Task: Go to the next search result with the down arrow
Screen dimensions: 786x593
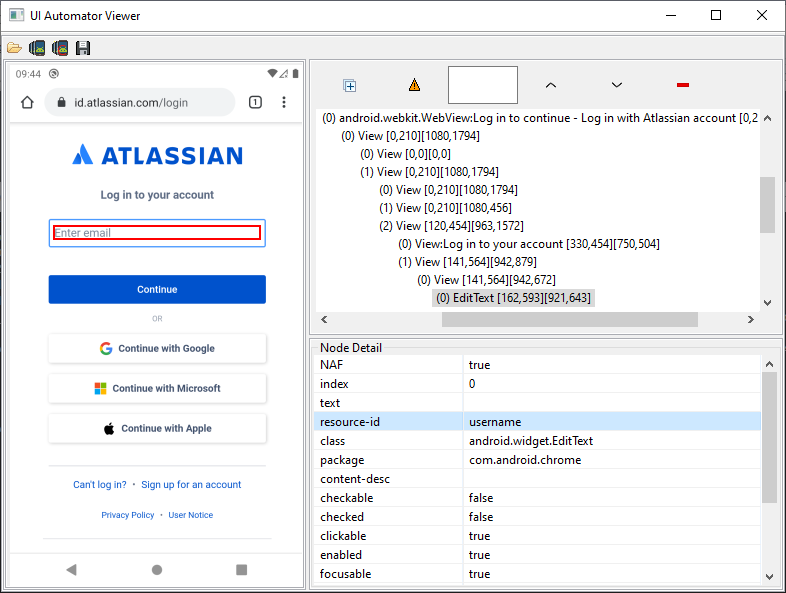Action: (617, 85)
